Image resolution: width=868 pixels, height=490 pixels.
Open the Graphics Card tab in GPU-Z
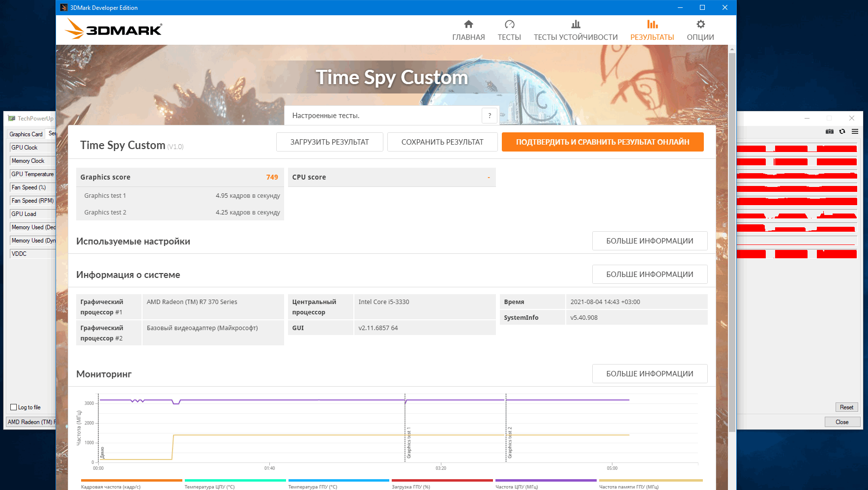(x=26, y=134)
